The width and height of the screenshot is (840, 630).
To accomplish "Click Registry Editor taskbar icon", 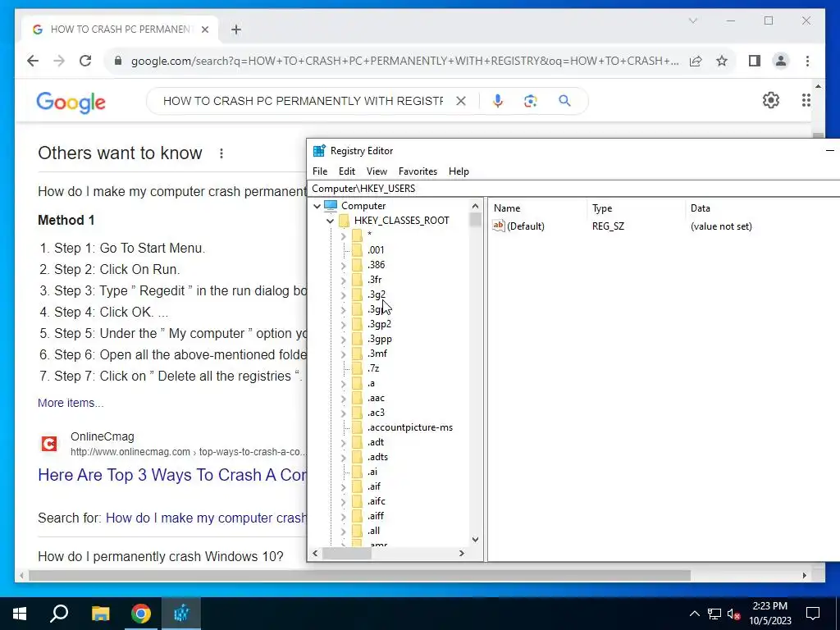I will [181, 614].
